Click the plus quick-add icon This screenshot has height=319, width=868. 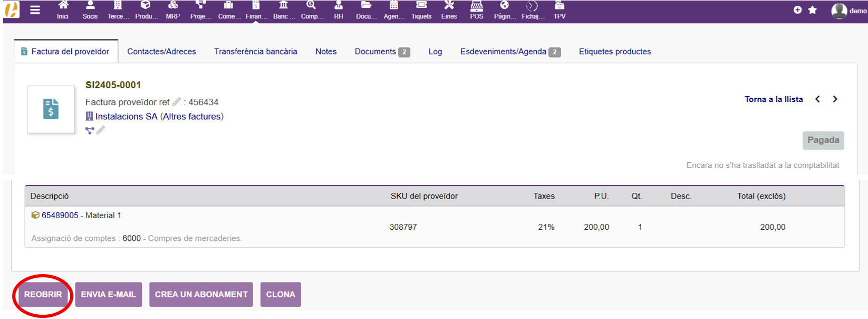tap(797, 10)
